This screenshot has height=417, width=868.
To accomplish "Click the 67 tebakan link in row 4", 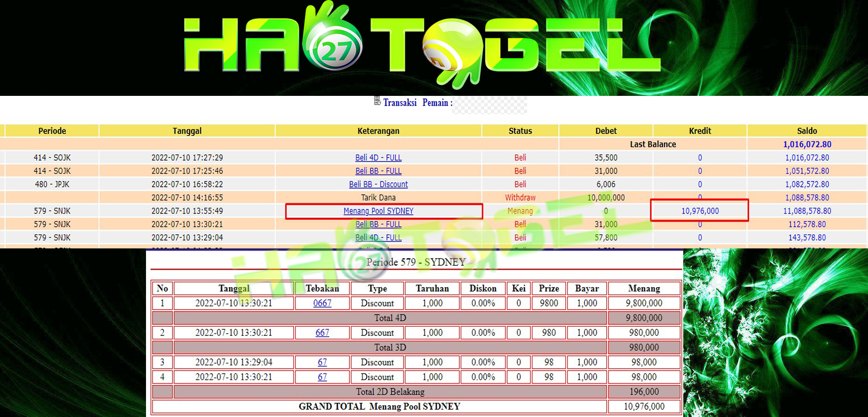I will point(322,377).
